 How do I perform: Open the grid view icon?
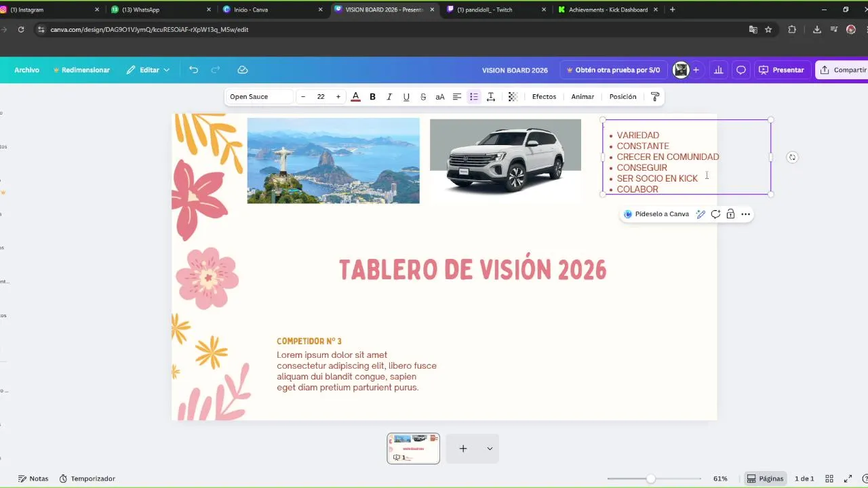point(829,479)
